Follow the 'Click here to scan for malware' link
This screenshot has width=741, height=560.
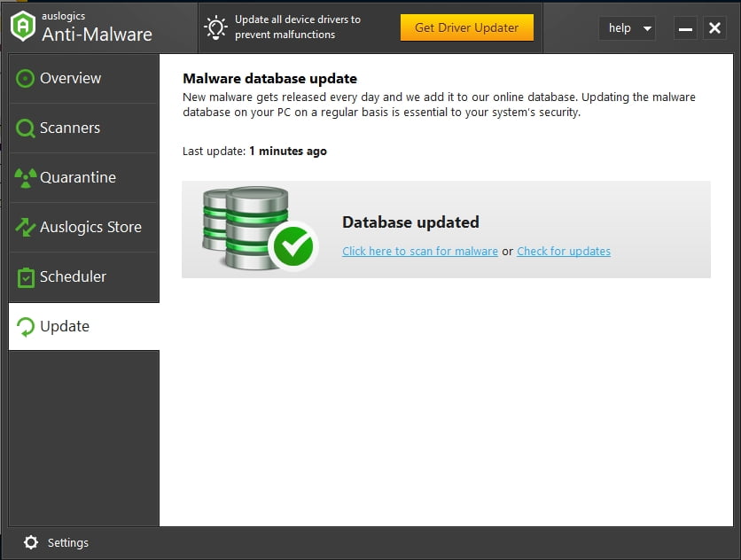(419, 252)
